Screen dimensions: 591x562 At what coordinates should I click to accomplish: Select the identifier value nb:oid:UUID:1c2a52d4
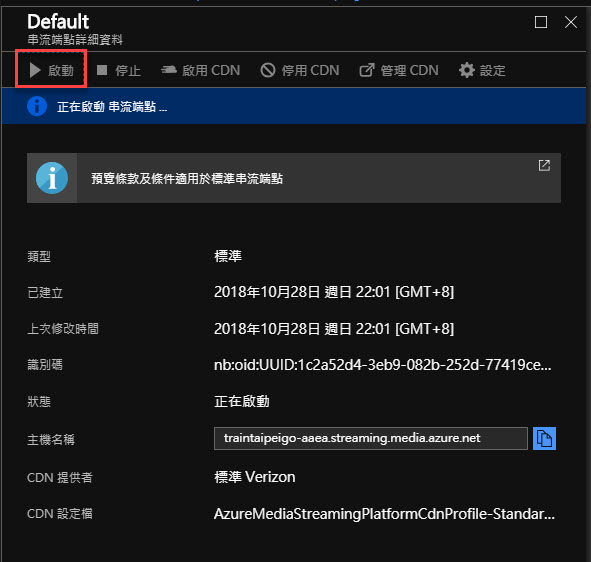pyautogui.click(x=383, y=365)
